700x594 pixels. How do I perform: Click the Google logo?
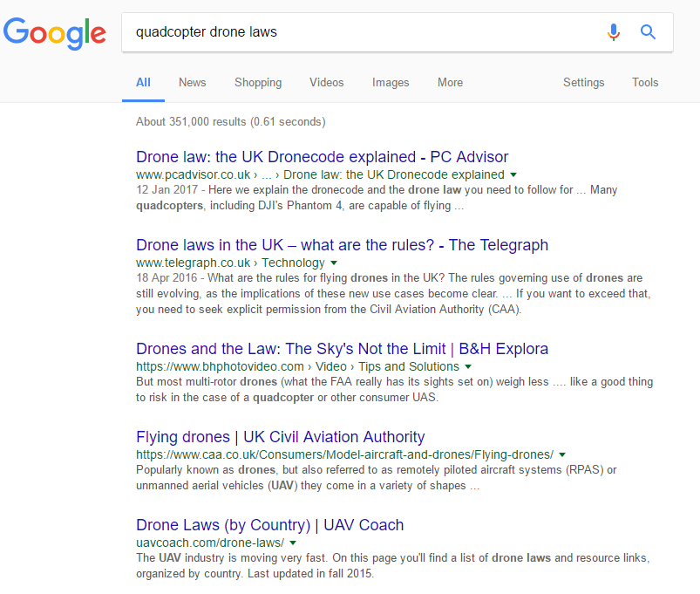tap(54, 33)
